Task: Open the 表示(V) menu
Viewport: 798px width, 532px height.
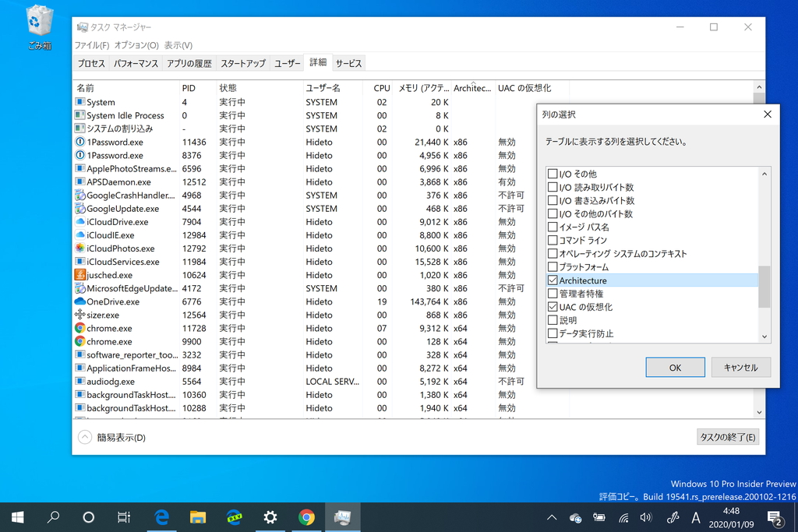Action: (x=178, y=45)
